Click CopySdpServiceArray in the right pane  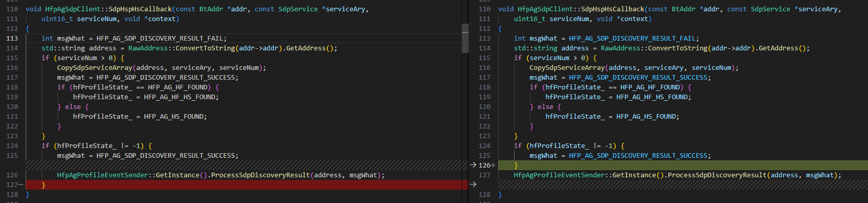click(567, 68)
